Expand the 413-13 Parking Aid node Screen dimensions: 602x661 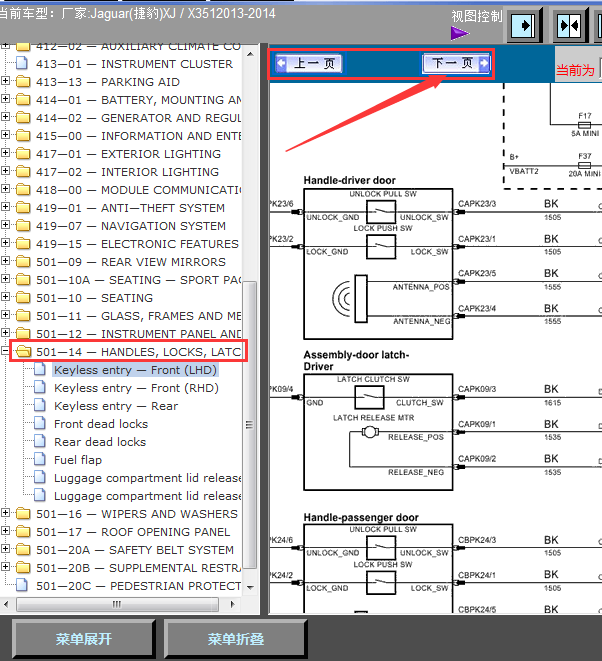click(x=6, y=82)
